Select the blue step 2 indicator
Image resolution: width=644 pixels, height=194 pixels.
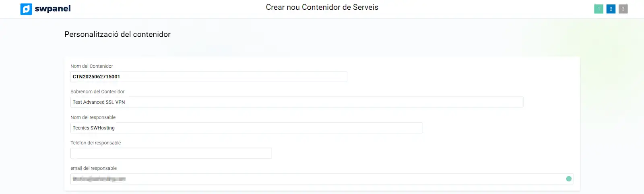[611, 9]
